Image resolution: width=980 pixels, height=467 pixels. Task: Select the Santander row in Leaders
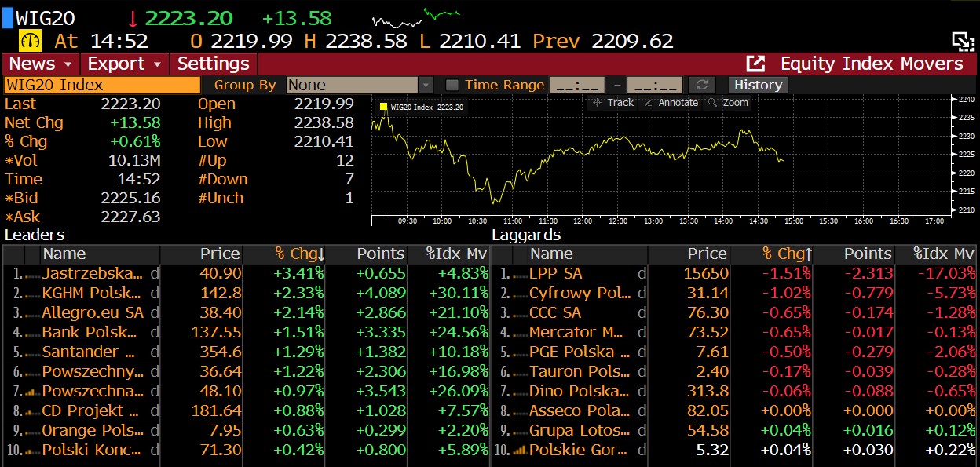246,352
